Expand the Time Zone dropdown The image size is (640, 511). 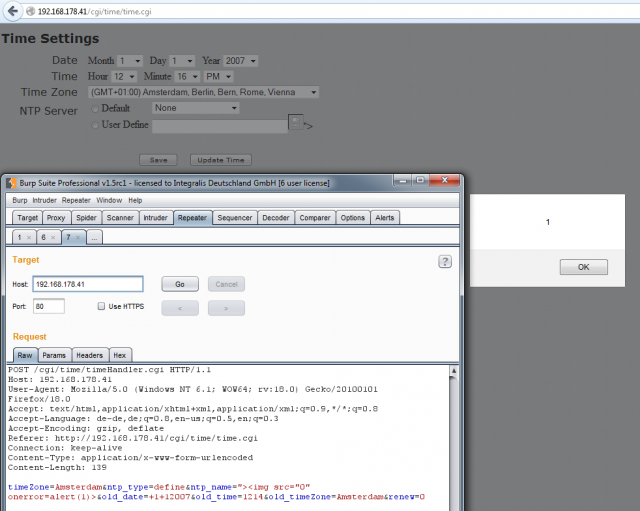click(x=203, y=92)
